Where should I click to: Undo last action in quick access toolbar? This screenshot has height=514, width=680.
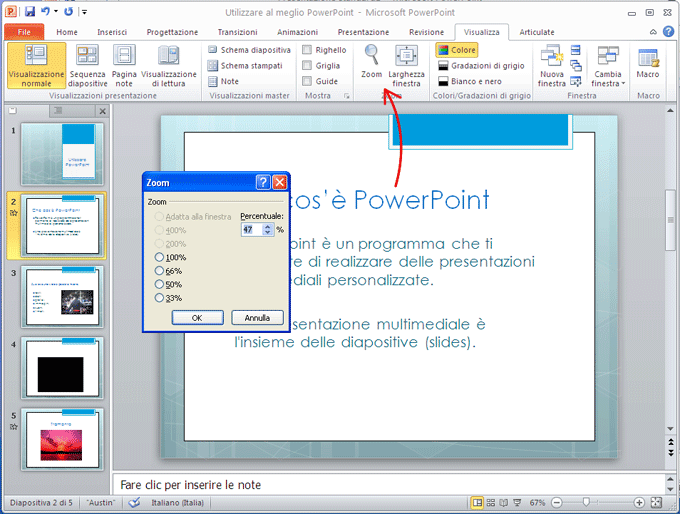45,12
